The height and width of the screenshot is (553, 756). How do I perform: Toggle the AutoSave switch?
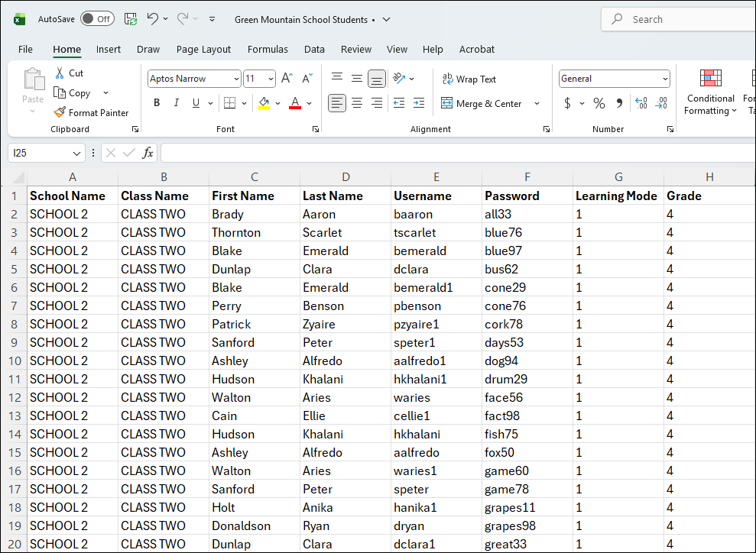(x=96, y=19)
